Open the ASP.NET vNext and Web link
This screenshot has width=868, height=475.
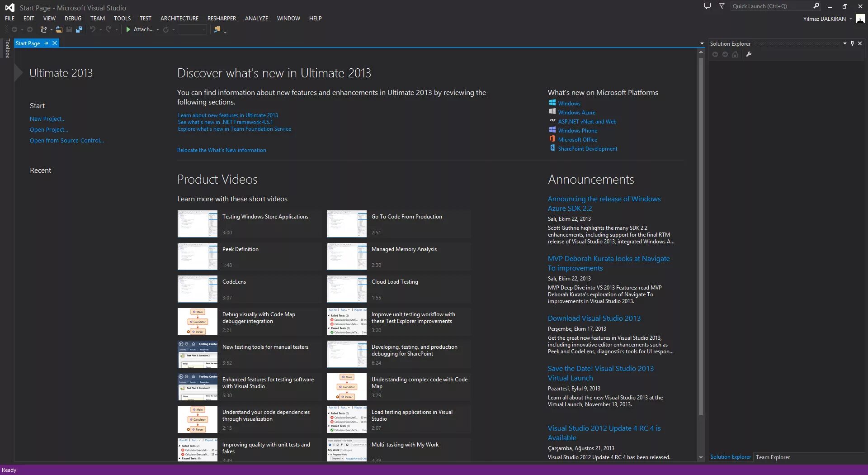click(x=587, y=122)
